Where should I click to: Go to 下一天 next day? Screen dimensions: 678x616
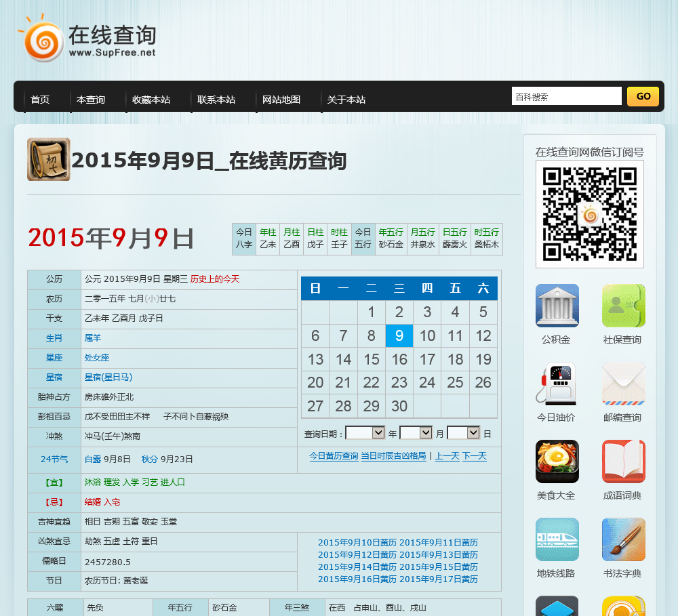coord(475,456)
